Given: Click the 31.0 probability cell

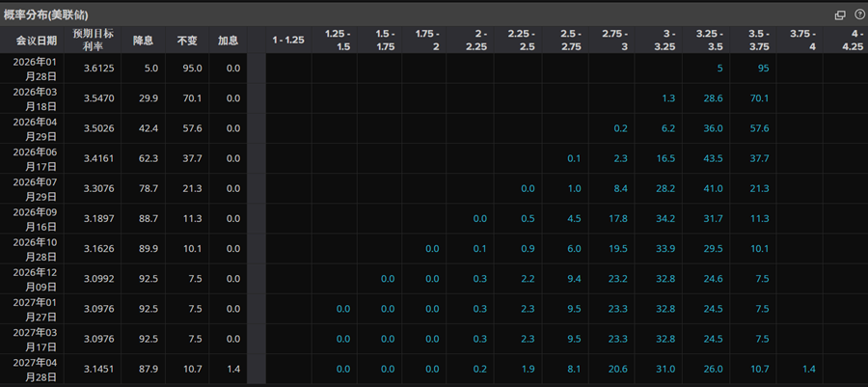Looking at the screenshot, I should click(665, 369).
